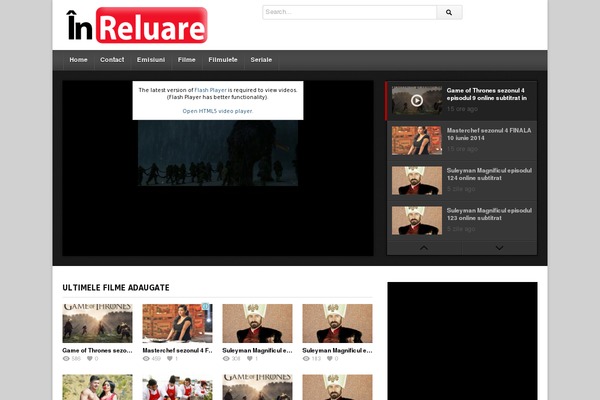This screenshot has height=400, width=600.
Task: Click the heart icon beside 308 views count
Action: pyautogui.click(x=249, y=359)
